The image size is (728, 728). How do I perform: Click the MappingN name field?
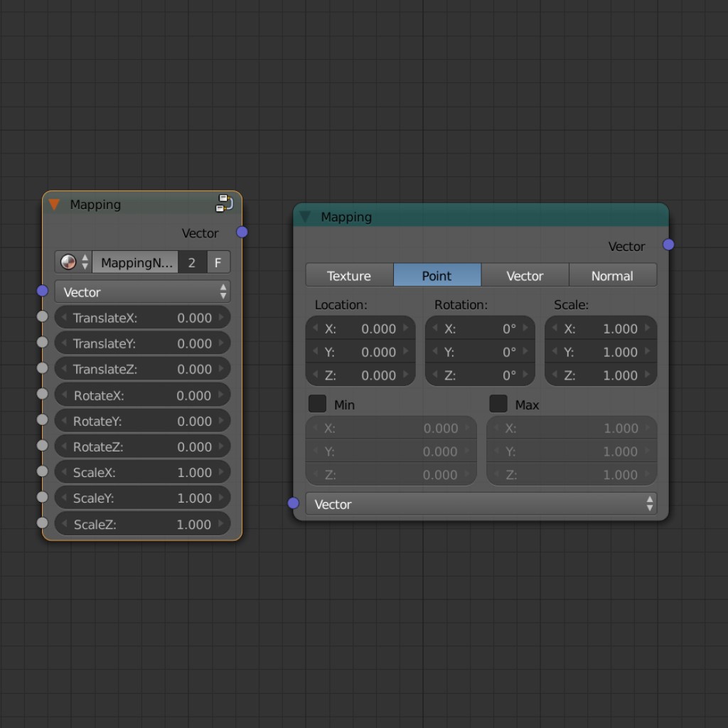click(x=135, y=262)
